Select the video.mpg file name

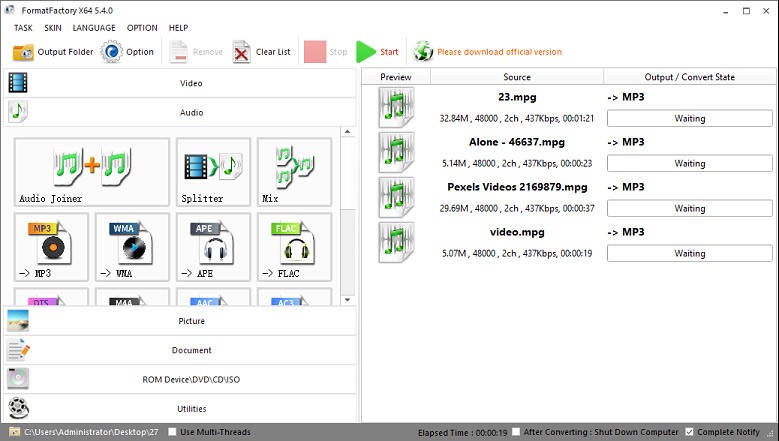pos(517,232)
